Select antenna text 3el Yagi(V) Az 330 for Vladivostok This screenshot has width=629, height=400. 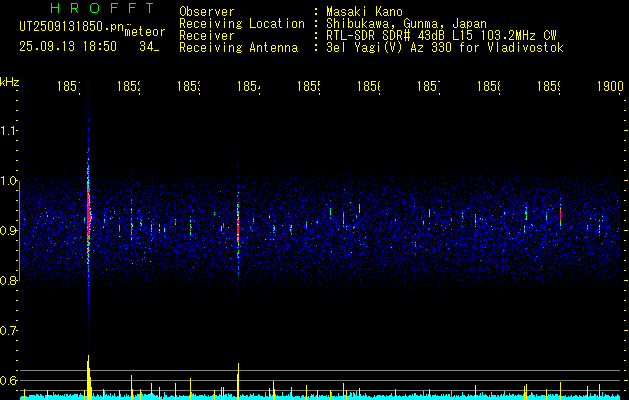pos(445,48)
